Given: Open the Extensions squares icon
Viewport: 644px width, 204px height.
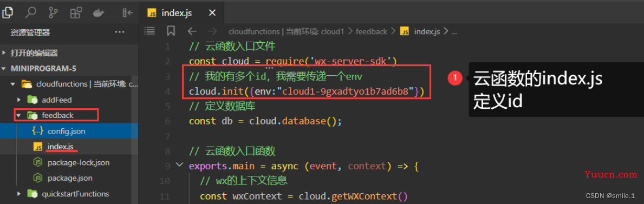Looking at the screenshot, I should click(x=76, y=13).
